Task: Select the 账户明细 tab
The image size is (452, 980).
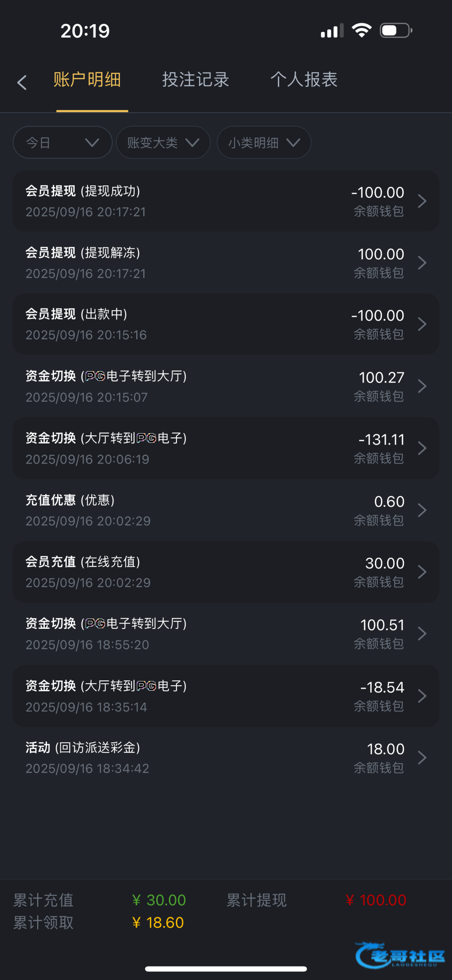Action: [87, 80]
